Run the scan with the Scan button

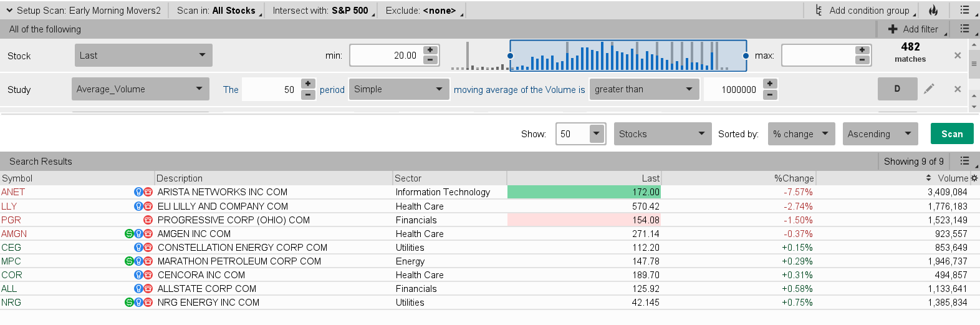click(952, 134)
